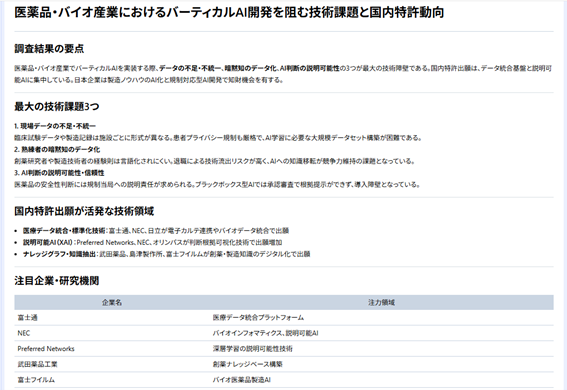Select the 調査結果の要点 section heading
Image resolution: width=567 pixels, height=390 pixels.
pos(49,49)
